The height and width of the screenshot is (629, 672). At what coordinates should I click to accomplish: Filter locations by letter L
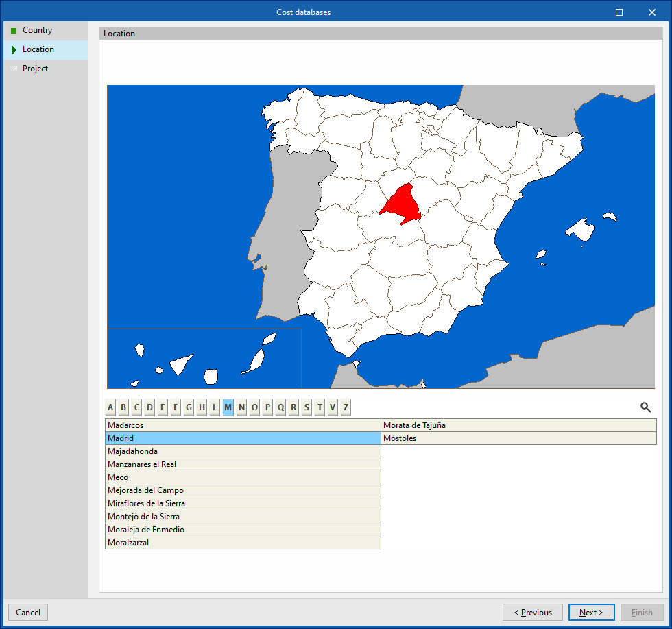(x=215, y=407)
